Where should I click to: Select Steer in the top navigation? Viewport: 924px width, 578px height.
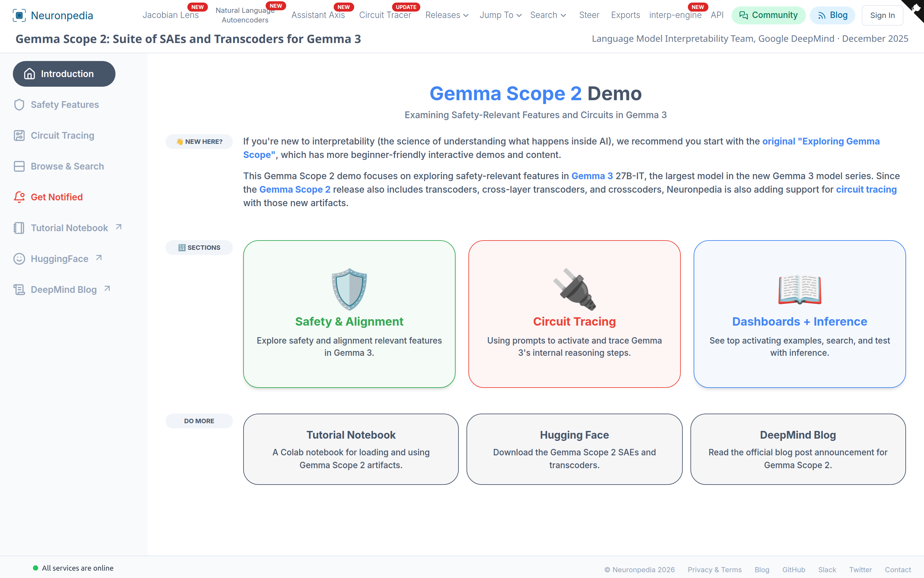coord(589,15)
